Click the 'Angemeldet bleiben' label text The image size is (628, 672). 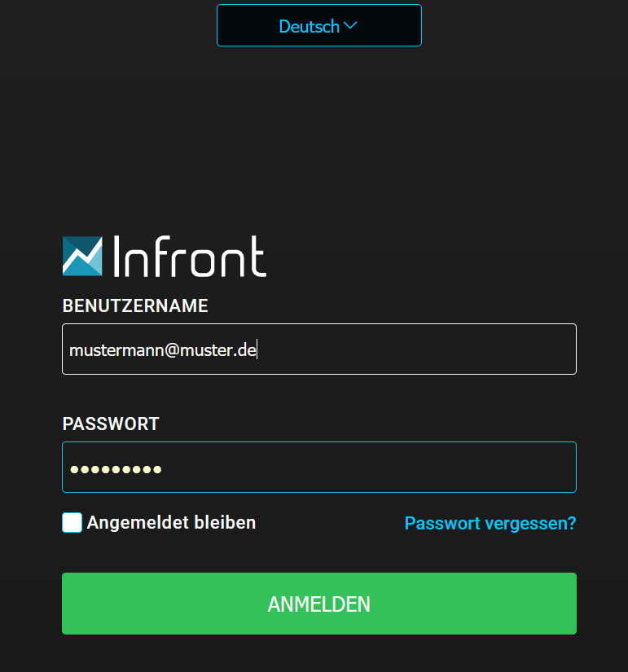click(x=171, y=523)
